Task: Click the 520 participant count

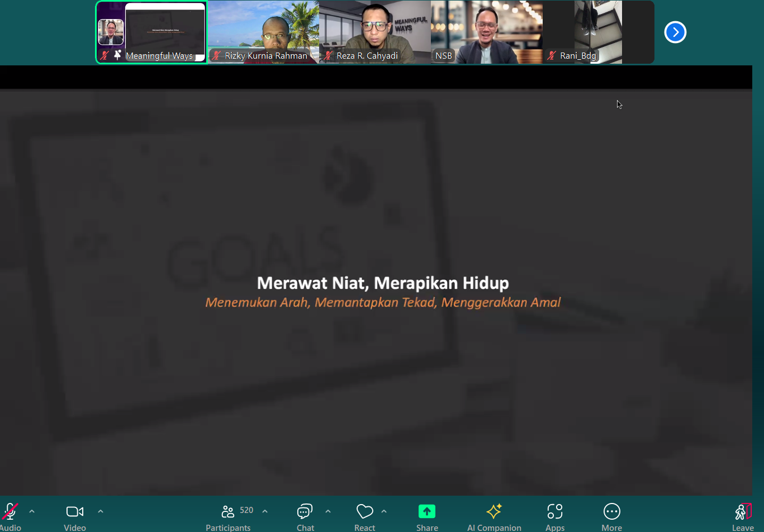Action: (246, 510)
